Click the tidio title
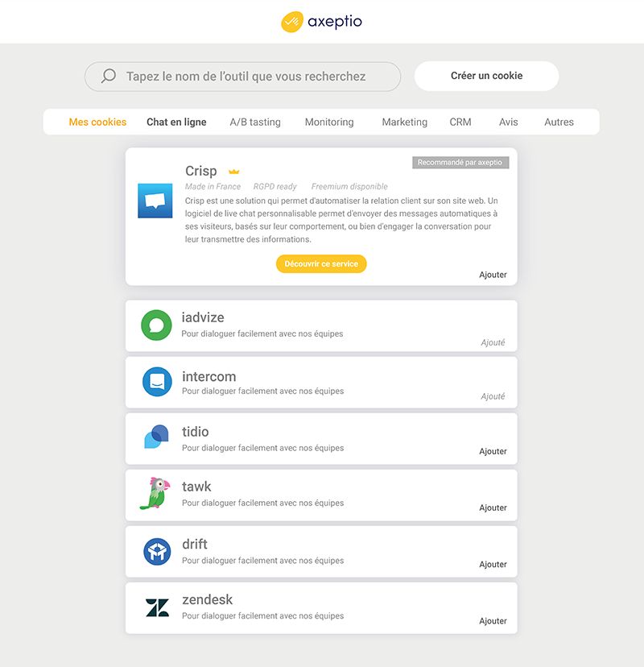644x667 pixels. coord(195,432)
